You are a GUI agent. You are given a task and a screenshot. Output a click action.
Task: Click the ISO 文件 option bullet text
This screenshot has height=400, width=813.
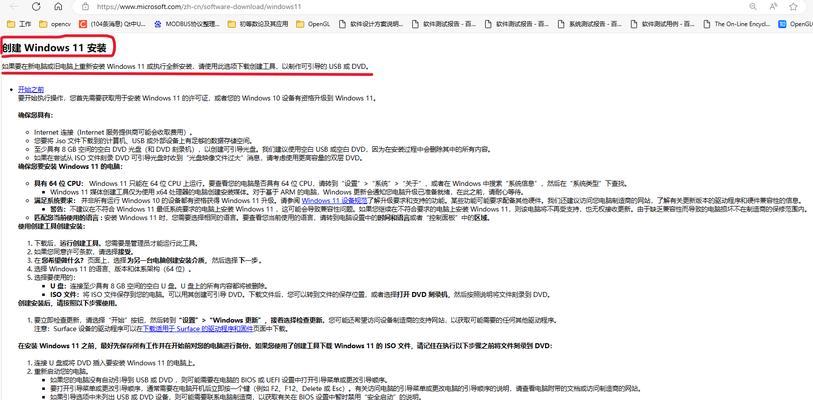(x=299, y=294)
